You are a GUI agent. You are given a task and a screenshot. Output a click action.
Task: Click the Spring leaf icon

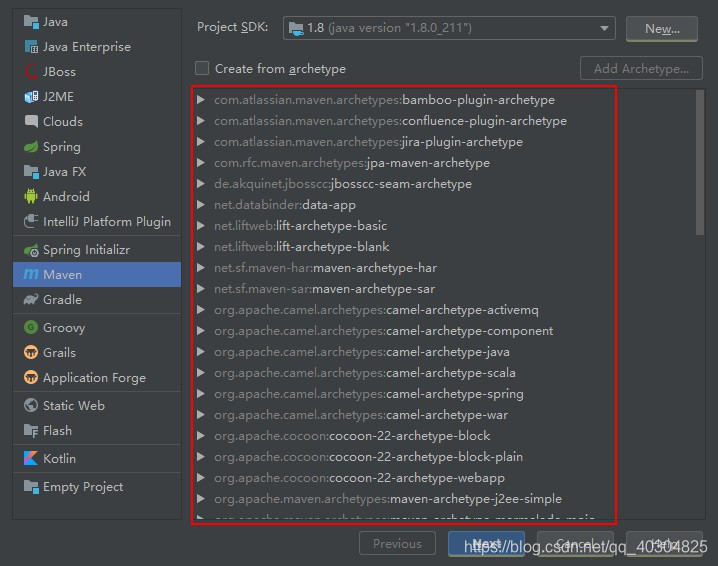pos(31,147)
